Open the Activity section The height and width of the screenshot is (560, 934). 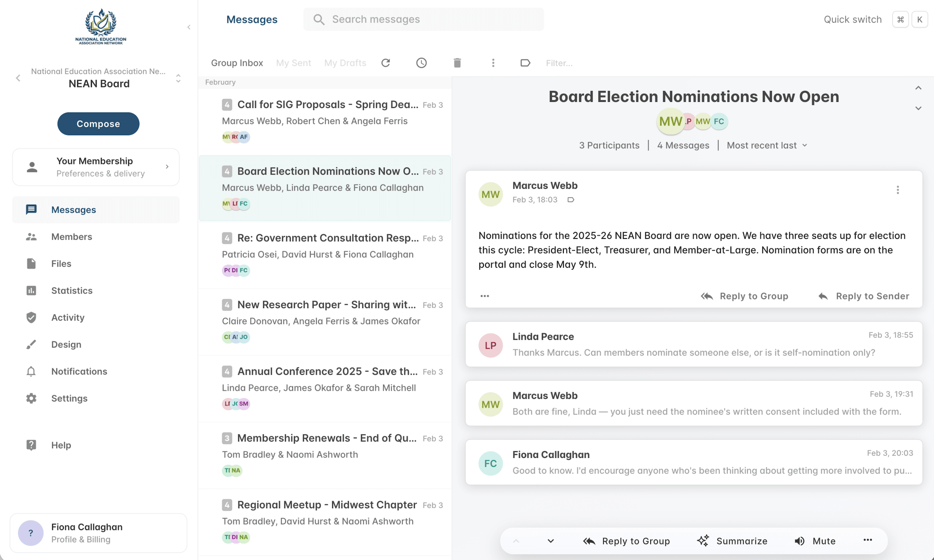pyautogui.click(x=68, y=318)
